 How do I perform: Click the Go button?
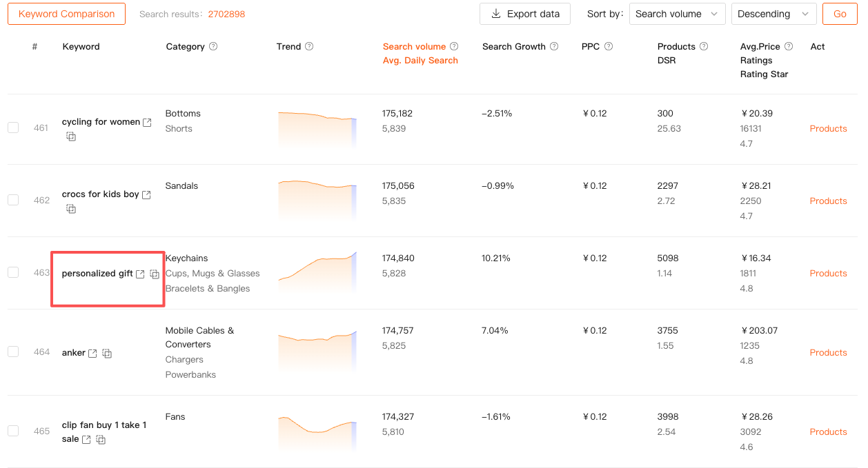(839, 14)
